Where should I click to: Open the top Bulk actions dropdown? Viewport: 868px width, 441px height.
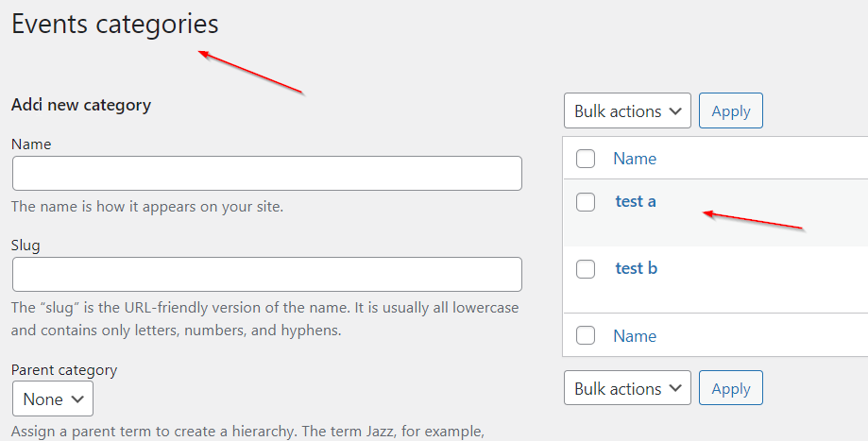pyautogui.click(x=627, y=111)
